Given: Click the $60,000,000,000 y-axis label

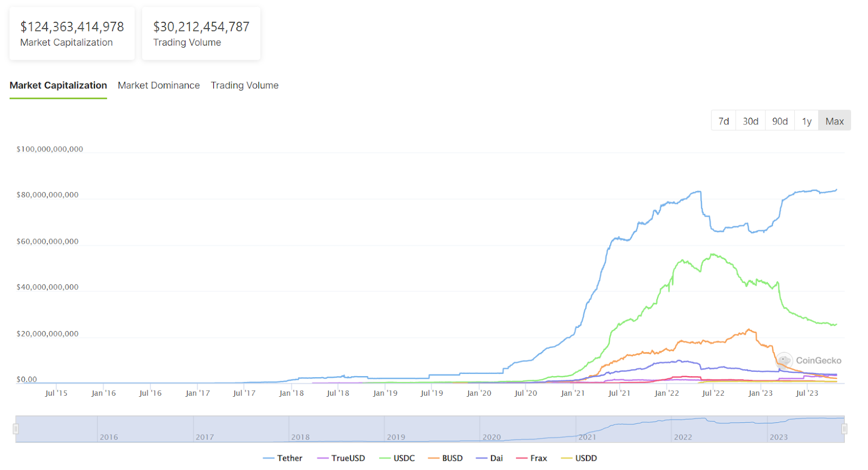Looking at the screenshot, I should point(48,242).
